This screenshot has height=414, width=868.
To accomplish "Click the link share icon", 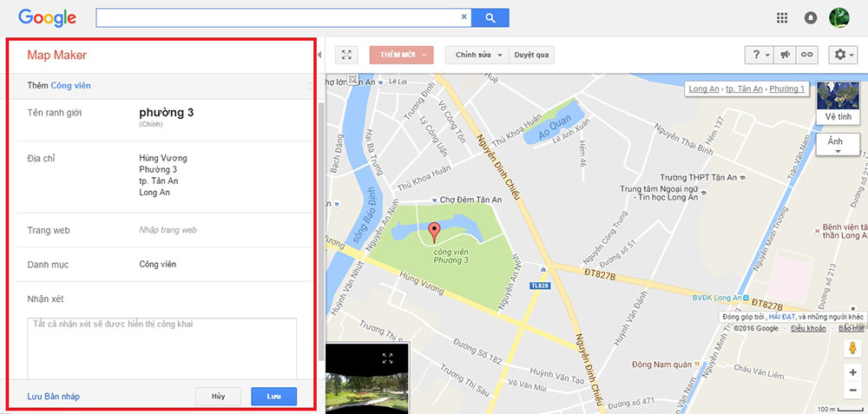I will tap(807, 55).
